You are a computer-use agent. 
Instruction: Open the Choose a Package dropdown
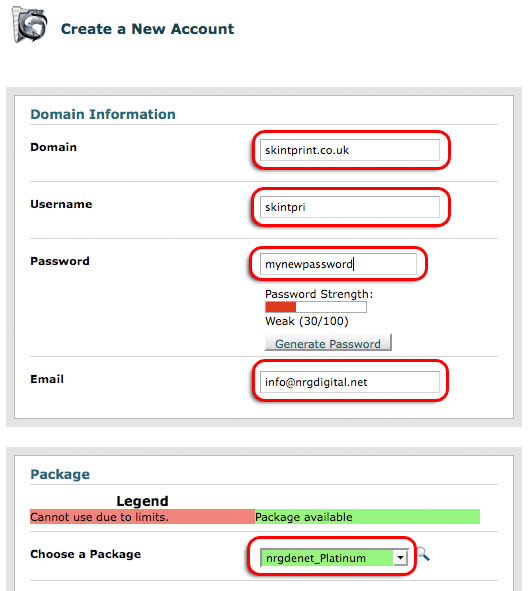click(x=334, y=557)
